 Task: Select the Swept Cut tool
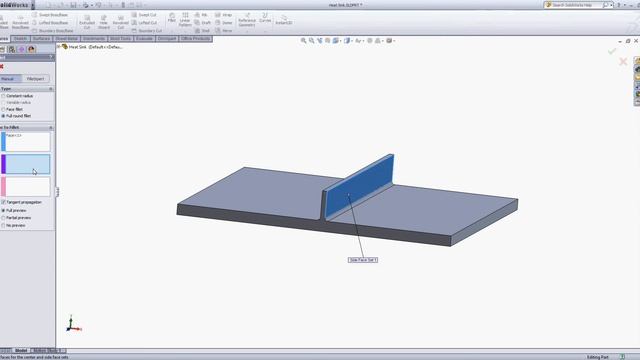click(x=144, y=15)
